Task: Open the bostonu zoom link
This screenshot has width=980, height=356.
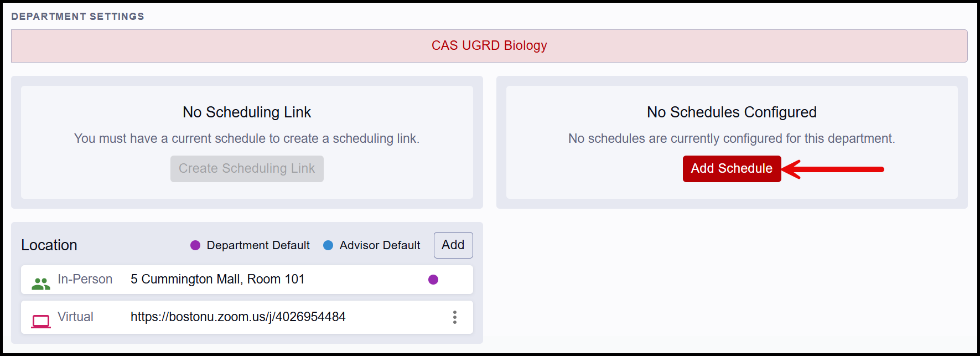Action: pos(238,317)
